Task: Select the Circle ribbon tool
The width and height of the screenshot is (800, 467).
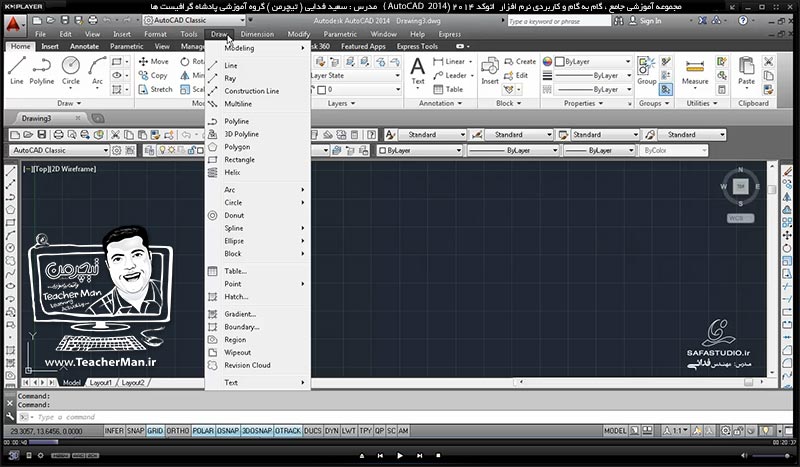Action: [x=70, y=70]
